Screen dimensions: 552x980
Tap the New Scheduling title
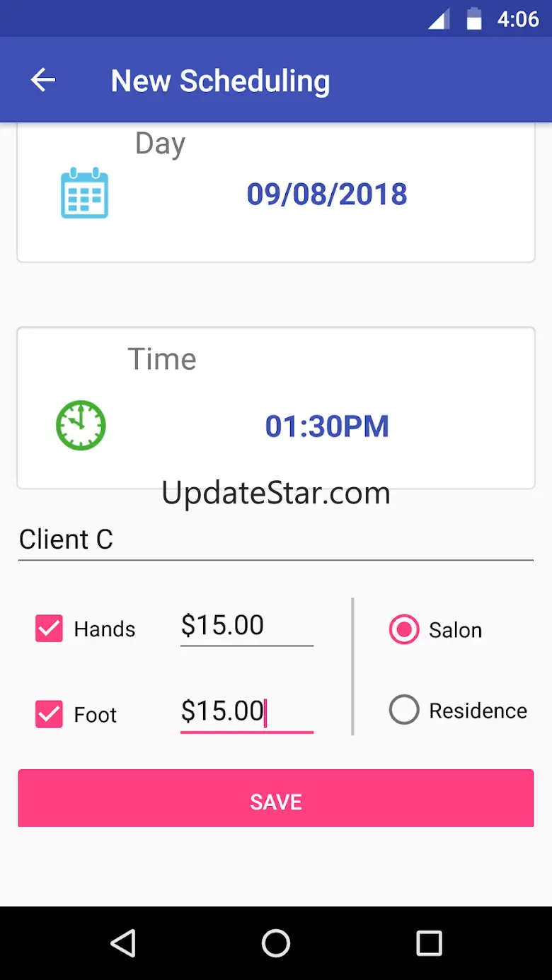pos(220,81)
